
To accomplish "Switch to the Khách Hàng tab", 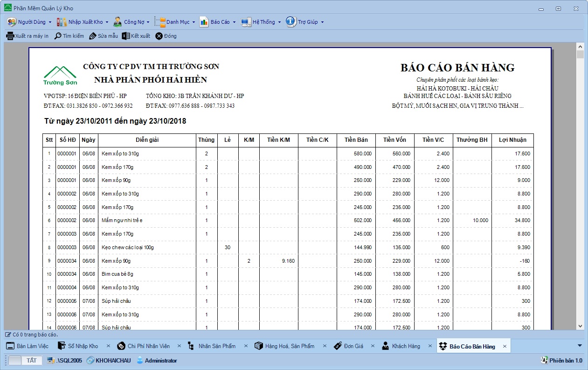I will [x=405, y=346].
